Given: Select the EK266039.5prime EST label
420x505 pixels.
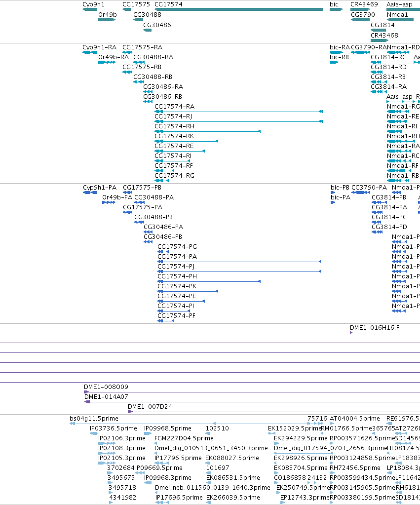Looking at the screenshot, I should [x=233, y=498].
